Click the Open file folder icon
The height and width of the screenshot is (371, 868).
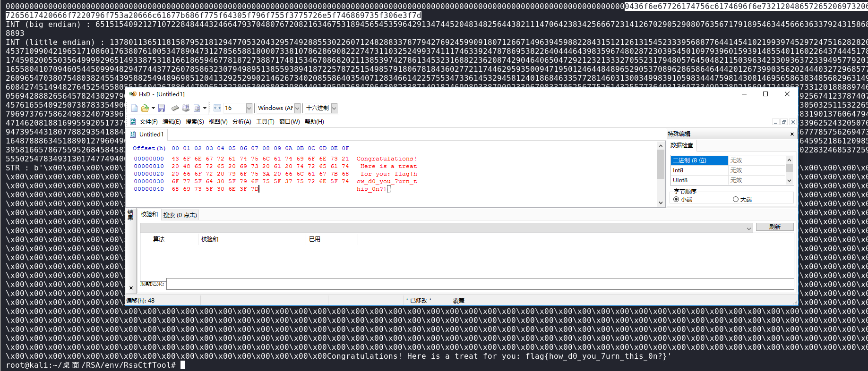click(145, 108)
